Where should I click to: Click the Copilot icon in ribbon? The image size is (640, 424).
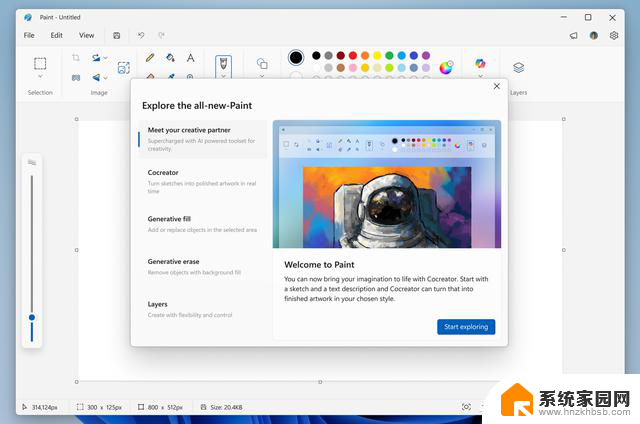480,63
